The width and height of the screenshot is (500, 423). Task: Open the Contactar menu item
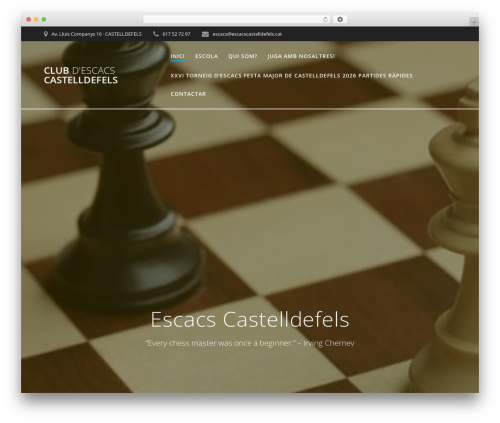pyautogui.click(x=188, y=94)
